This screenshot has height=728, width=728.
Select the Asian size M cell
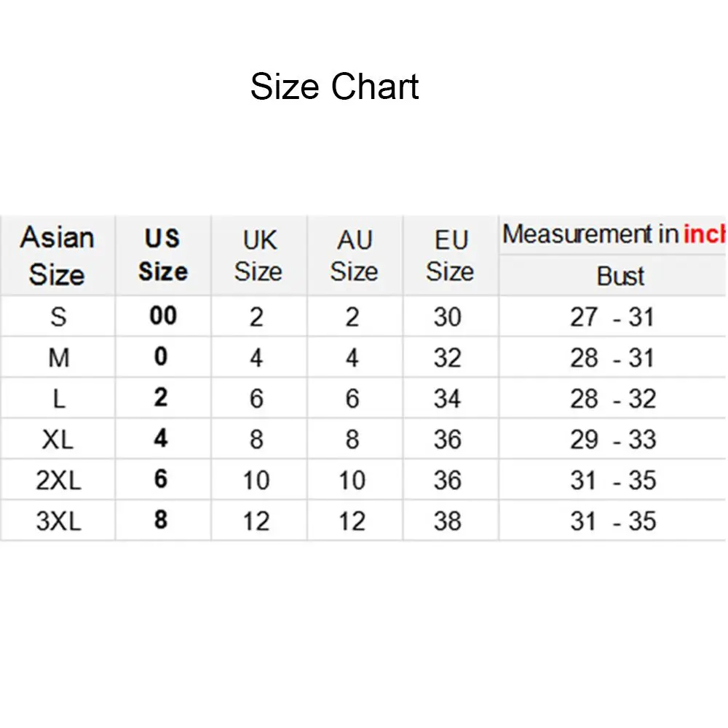coord(58,358)
